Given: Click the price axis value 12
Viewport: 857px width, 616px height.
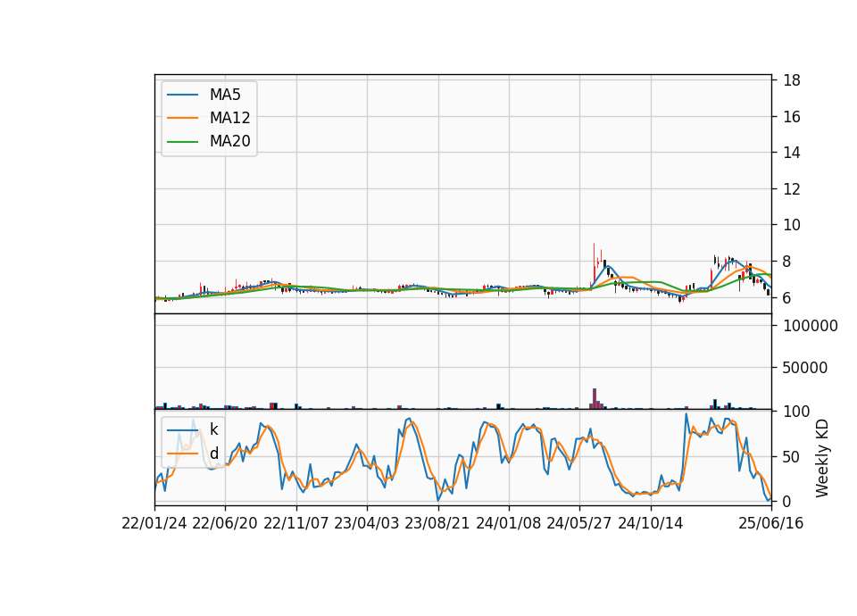Looking at the screenshot, I should tap(792, 189).
